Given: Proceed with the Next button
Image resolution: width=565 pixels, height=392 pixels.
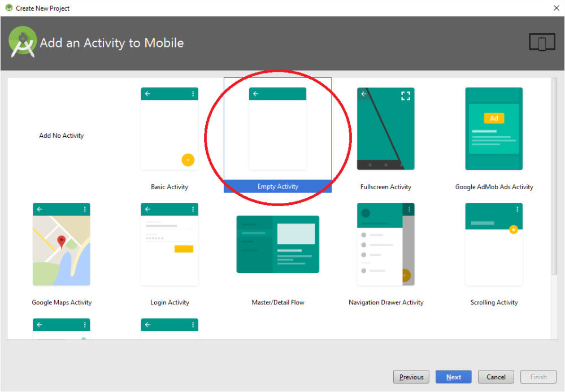Looking at the screenshot, I should pyautogui.click(x=453, y=377).
